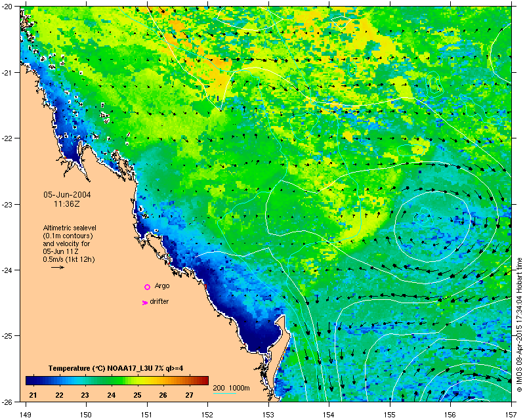Click the latitude axis label -20

(7, 7)
